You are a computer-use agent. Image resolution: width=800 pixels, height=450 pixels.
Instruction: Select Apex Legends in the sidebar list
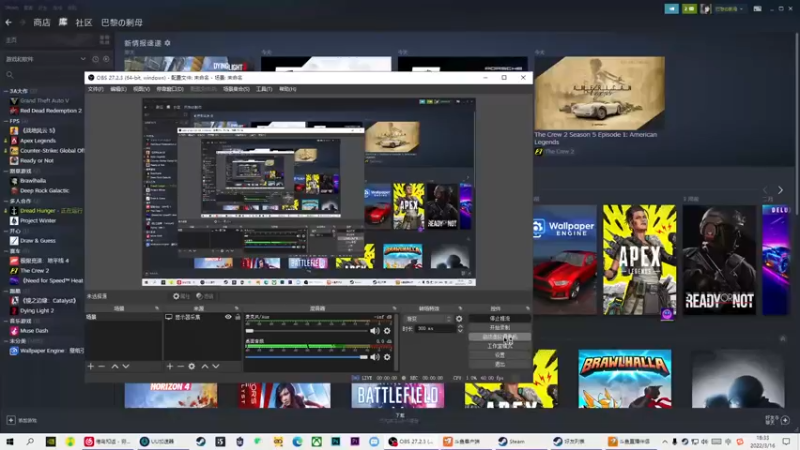[x=38, y=140]
